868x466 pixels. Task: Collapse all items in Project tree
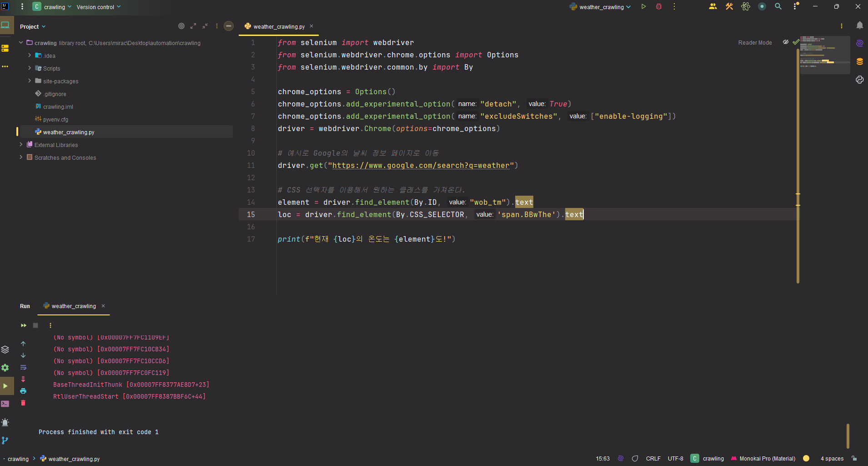pyautogui.click(x=205, y=26)
